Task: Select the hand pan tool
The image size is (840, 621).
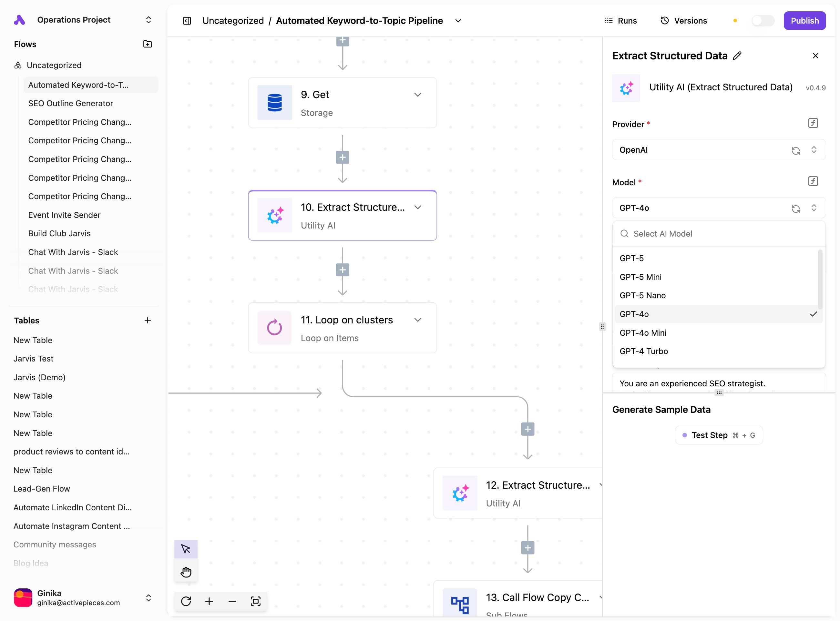Action: click(x=186, y=572)
